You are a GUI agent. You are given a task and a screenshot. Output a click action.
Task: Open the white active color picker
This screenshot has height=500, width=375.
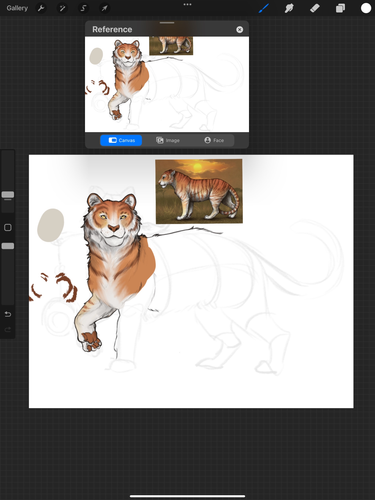pos(366,8)
